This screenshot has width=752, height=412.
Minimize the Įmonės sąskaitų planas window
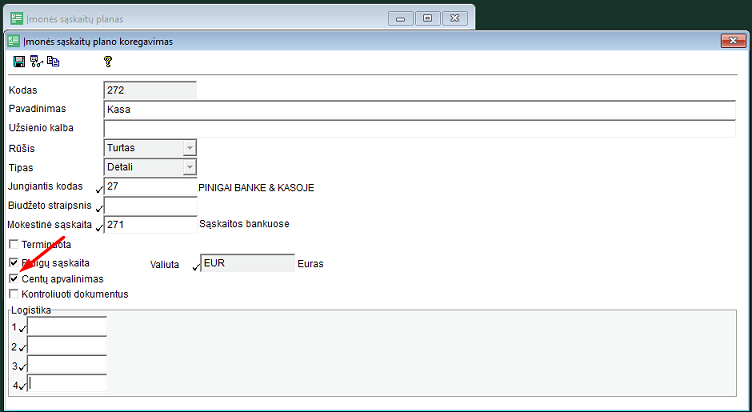[400, 19]
